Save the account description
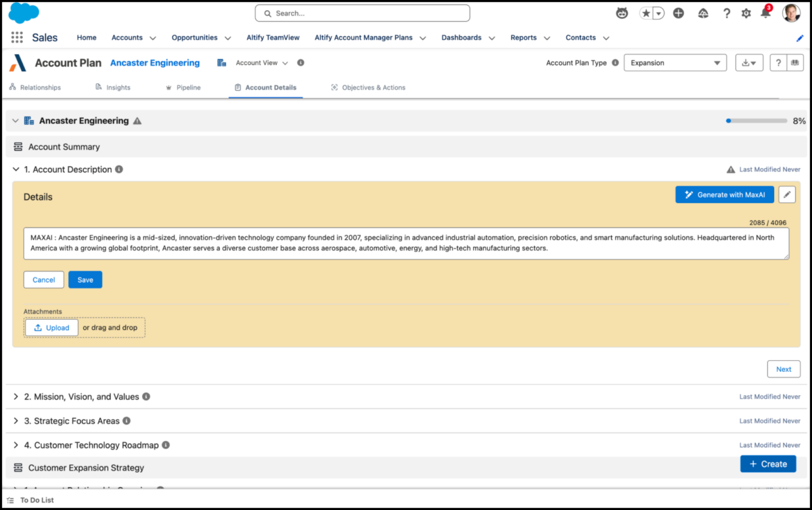This screenshot has width=812, height=510. point(85,280)
